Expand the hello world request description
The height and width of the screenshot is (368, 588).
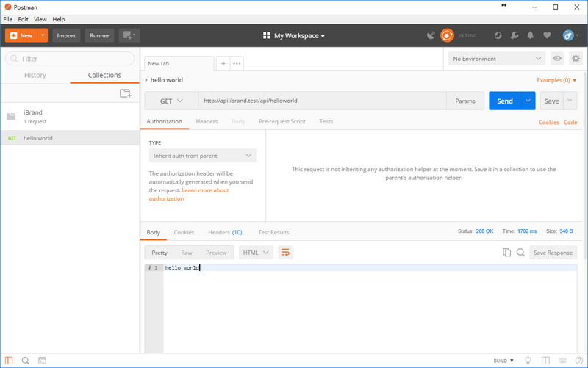click(146, 80)
